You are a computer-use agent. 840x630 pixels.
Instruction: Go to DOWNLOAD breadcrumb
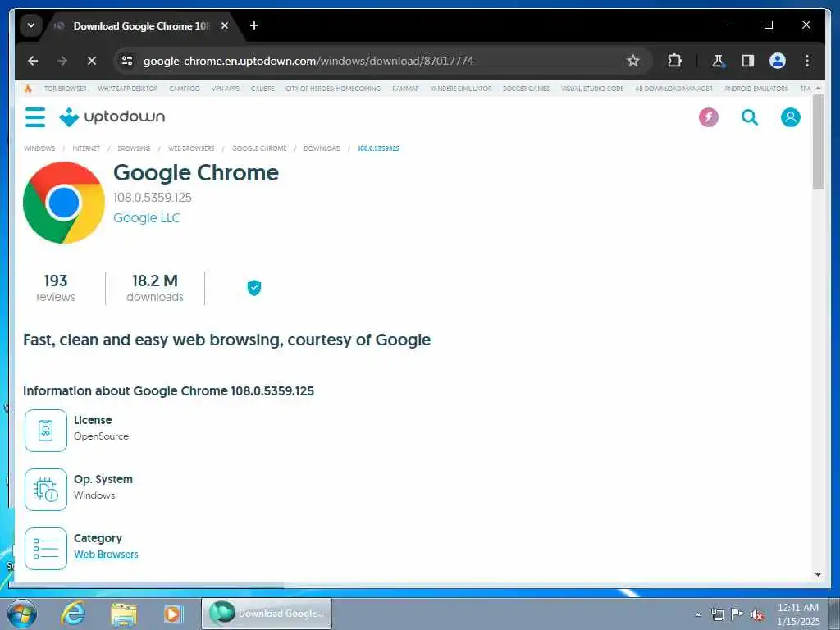tap(322, 148)
